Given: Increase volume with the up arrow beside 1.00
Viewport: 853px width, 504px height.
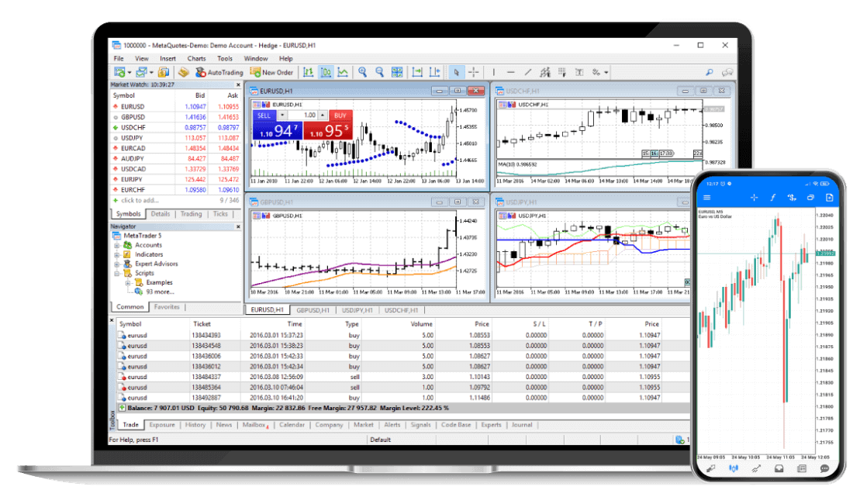Looking at the screenshot, I should click(x=323, y=116).
